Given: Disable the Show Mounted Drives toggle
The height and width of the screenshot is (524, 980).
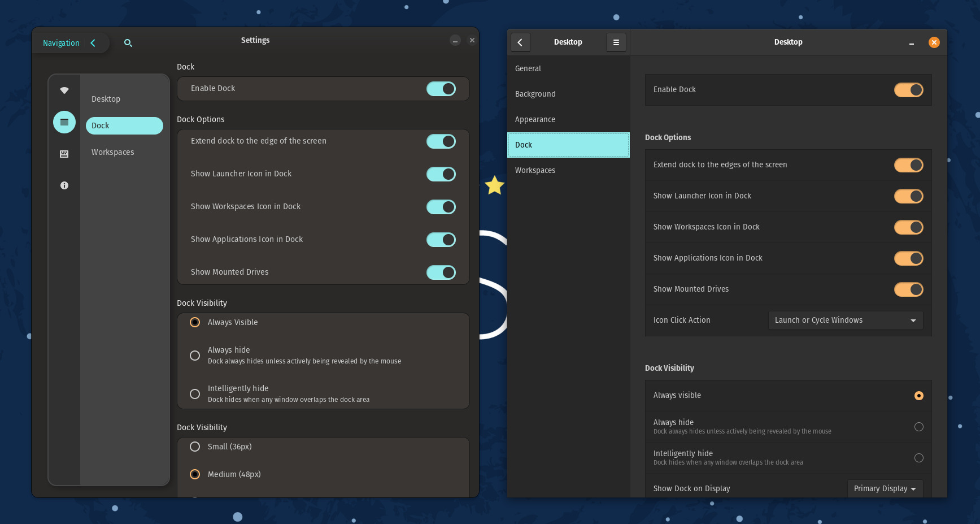Looking at the screenshot, I should (441, 272).
